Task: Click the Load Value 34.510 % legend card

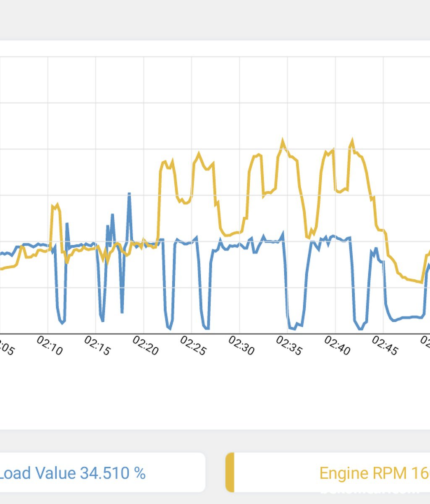Action: 102,472
